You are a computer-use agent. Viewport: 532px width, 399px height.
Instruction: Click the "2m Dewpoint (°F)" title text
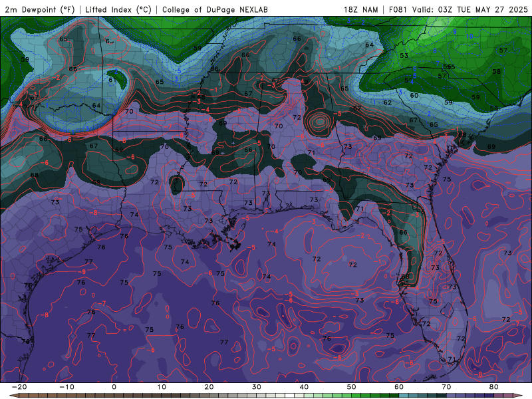pos(40,9)
